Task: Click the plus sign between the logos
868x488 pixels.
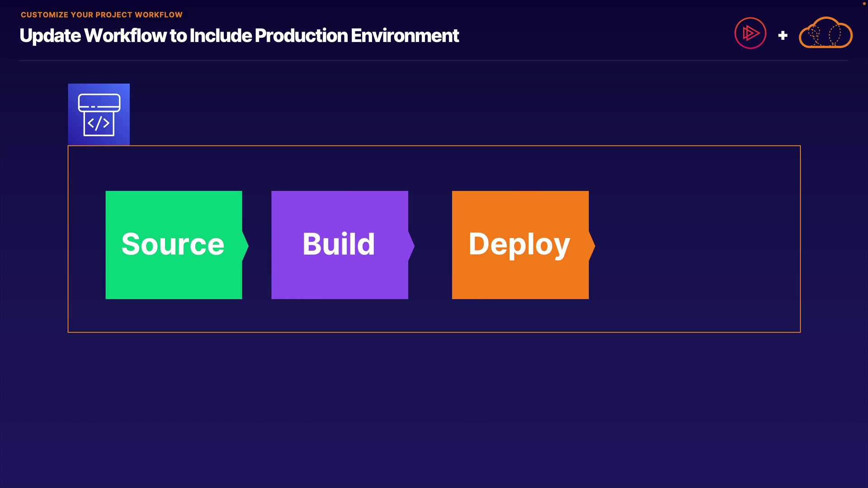Action: (x=783, y=35)
